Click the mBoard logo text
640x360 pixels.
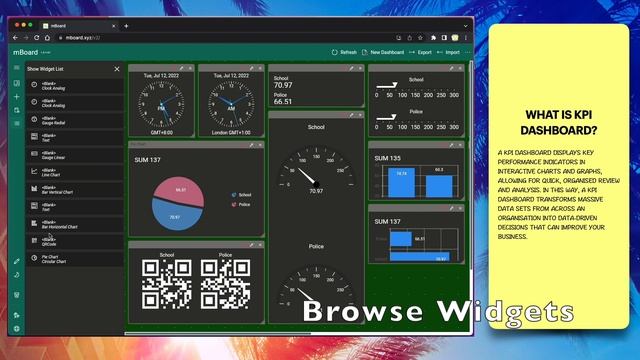[x=25, y=52]
